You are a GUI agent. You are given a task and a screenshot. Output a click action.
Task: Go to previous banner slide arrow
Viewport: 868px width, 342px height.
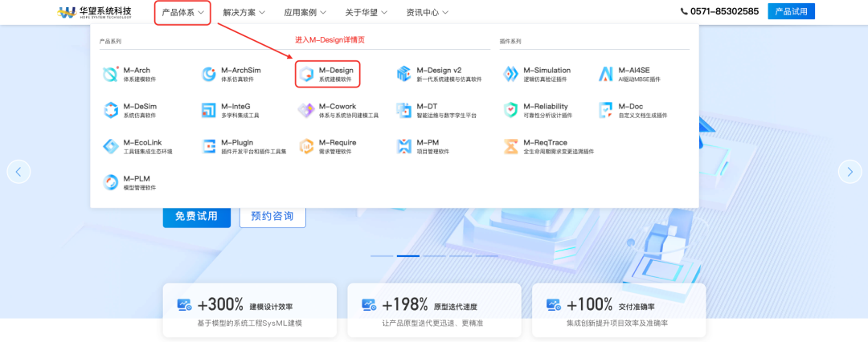tap(18, 172)
